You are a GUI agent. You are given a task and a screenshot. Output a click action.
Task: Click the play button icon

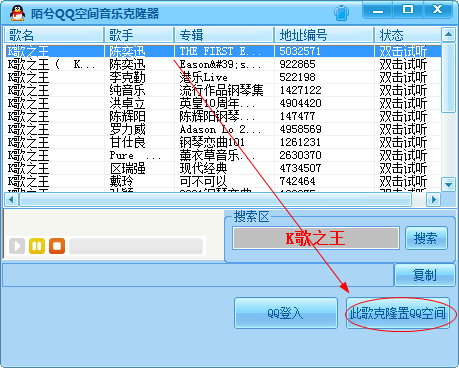coord(17,246)
